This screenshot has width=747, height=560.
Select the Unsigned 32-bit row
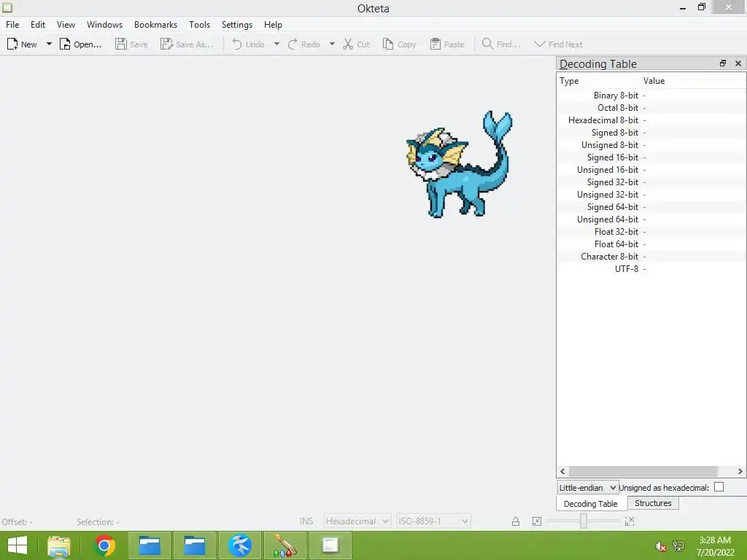tap(651, 194)
